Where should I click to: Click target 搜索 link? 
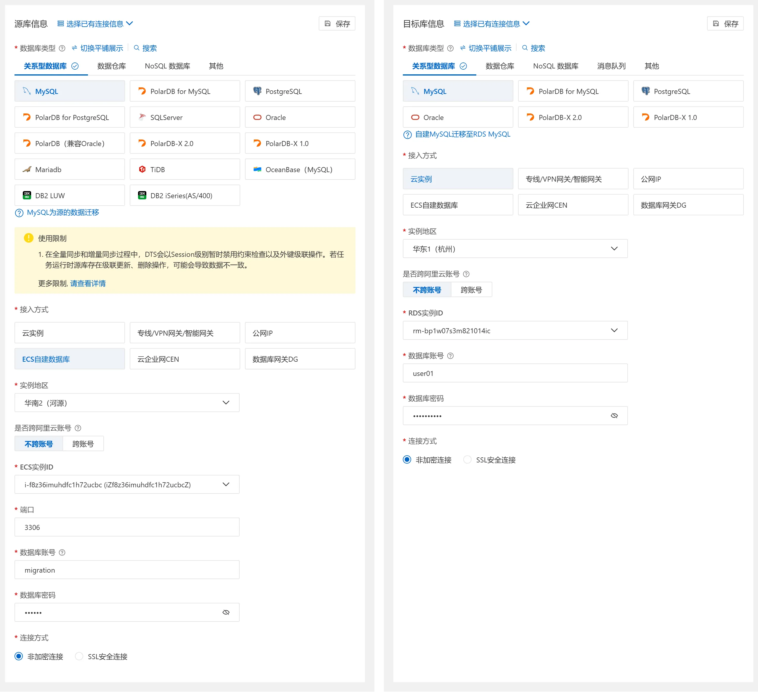point(533,48)
